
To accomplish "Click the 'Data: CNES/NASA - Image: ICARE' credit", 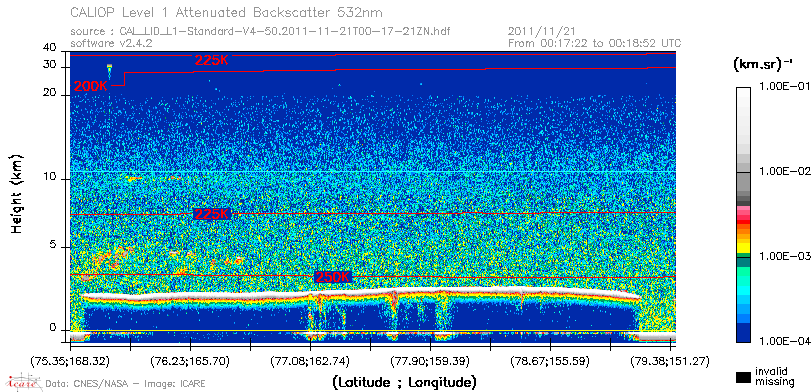I will click(x=125, y=383).
